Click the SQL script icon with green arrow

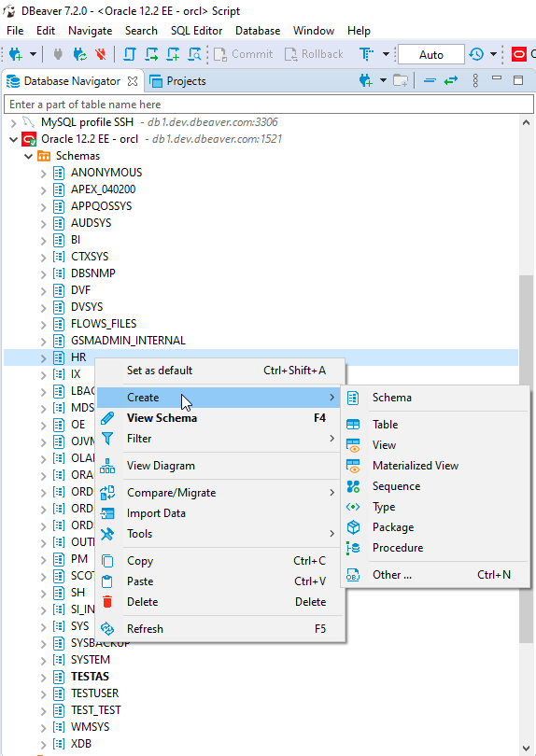(151, 54)
